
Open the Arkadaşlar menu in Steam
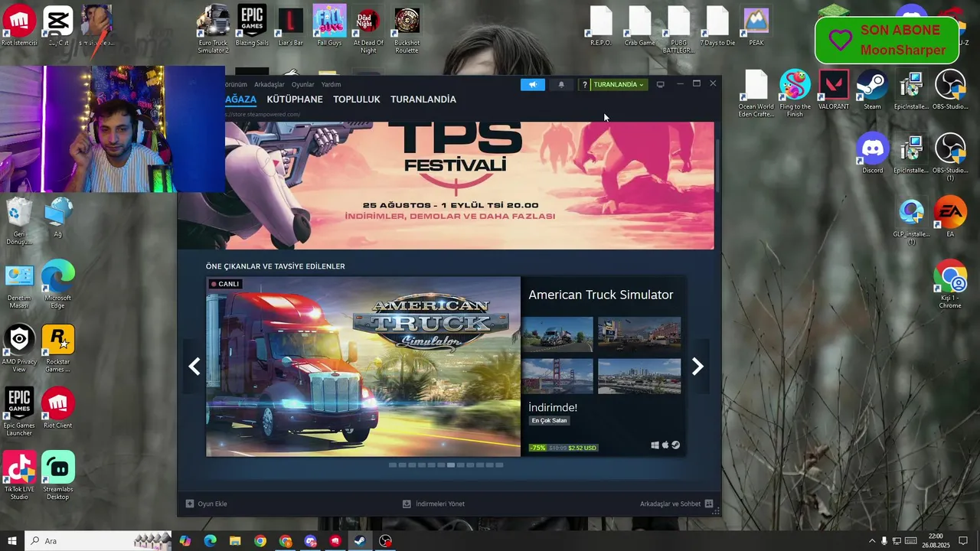(x=269, y=84)
